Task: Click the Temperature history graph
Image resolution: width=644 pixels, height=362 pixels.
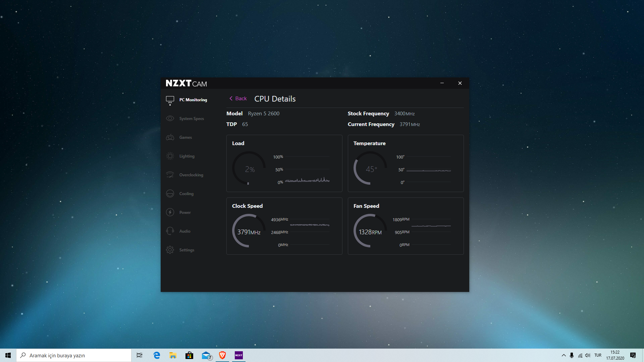Action: pos(429,169)
